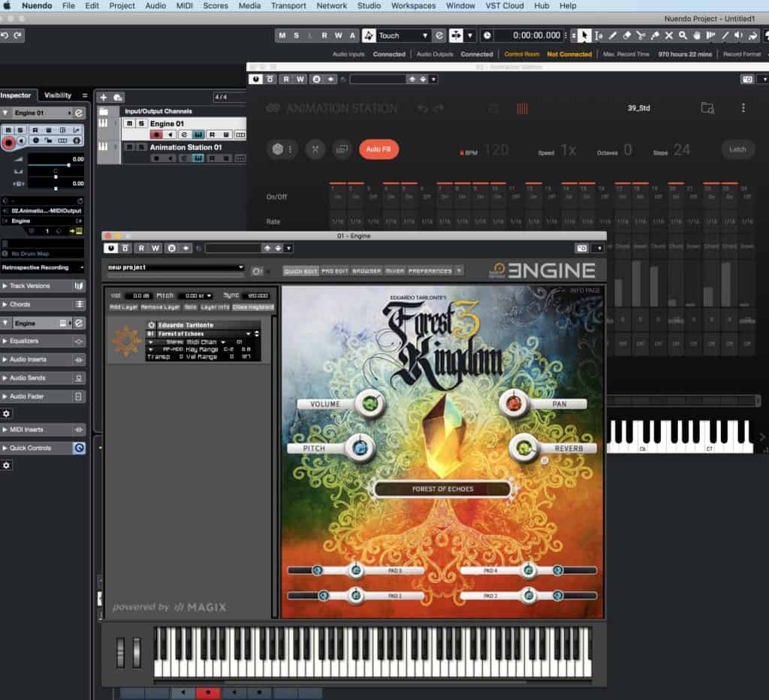
Task: Select the Line tool in toolbar
Action: pyautogui.click(x=725, y=35)
